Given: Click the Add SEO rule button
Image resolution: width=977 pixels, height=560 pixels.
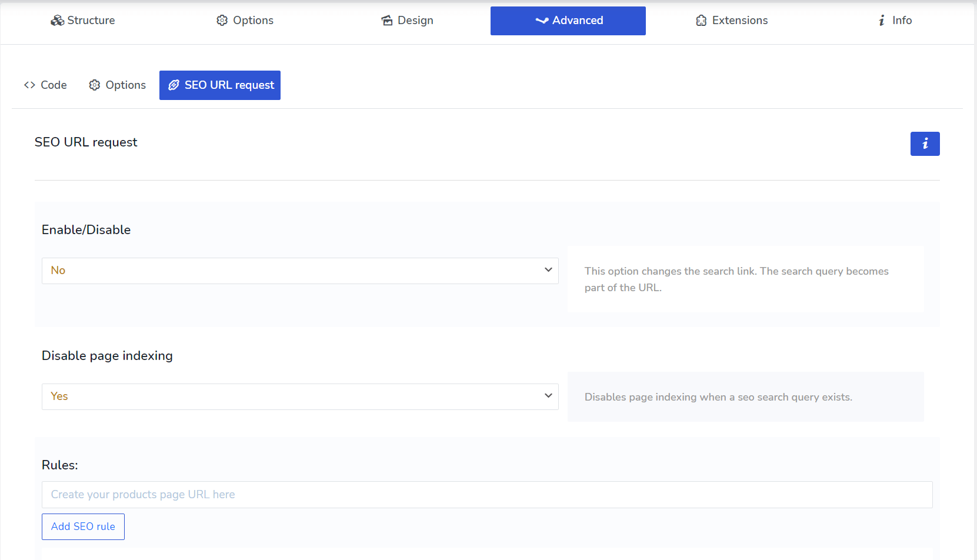Looking at the screenshot, I should point(83,526).
